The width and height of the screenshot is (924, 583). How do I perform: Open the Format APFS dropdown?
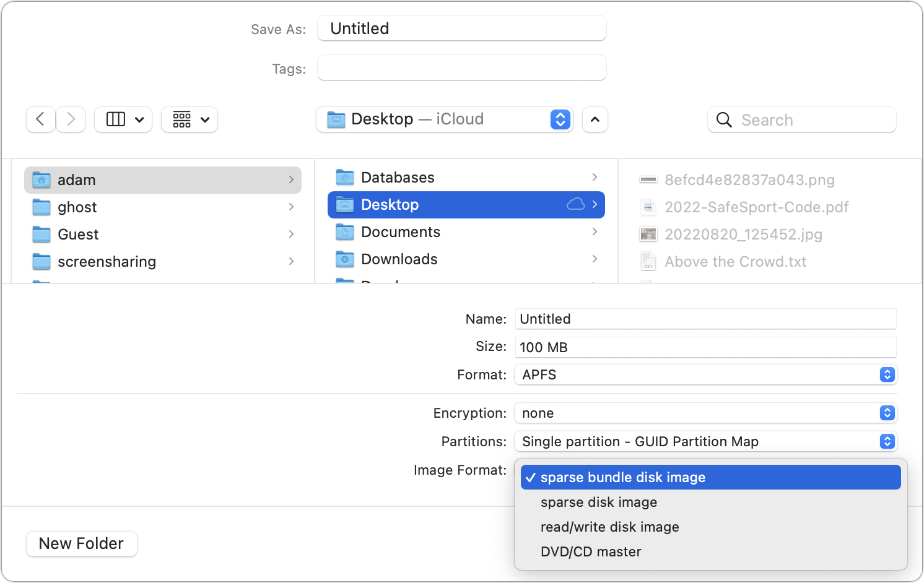click(x=705, y=374)
